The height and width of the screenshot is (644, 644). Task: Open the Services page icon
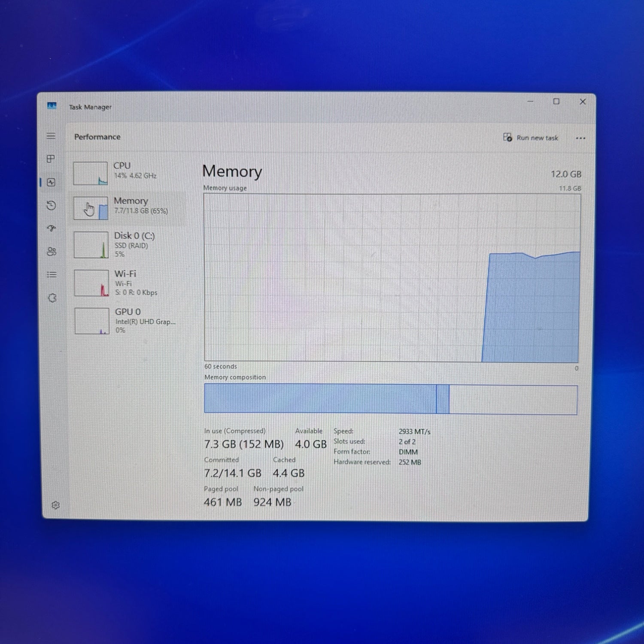pyautogui.click(x=52, y=298)
